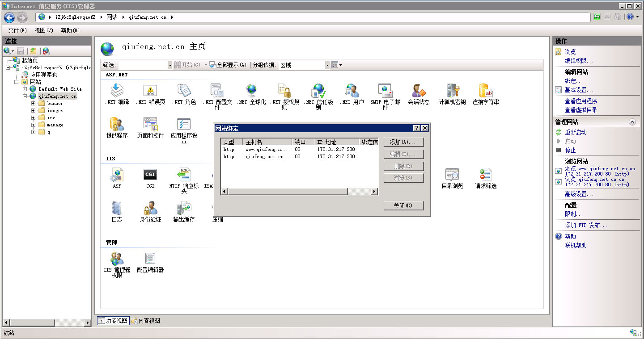Click the address bar path field
The width and height of the screenshot is (644, 339).
click(x=313, y=17)
